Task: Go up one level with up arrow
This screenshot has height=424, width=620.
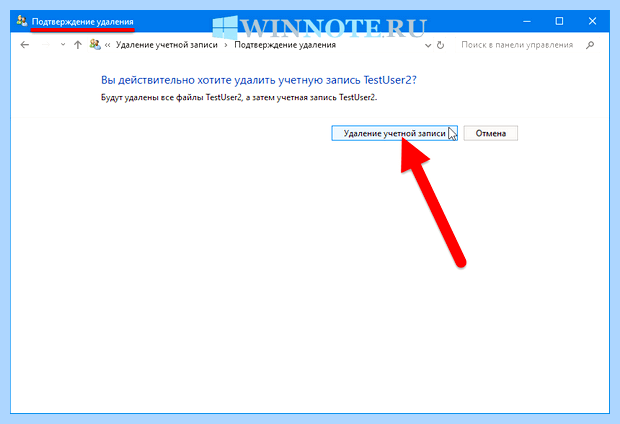Action: 78,45
